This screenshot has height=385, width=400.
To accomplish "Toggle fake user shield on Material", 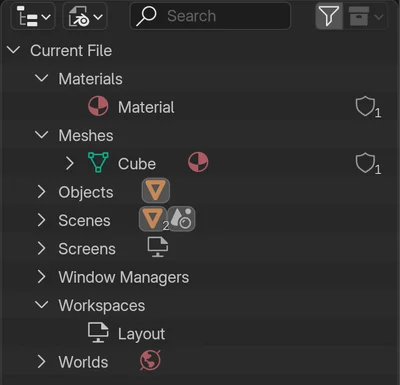I will [368, 107].
